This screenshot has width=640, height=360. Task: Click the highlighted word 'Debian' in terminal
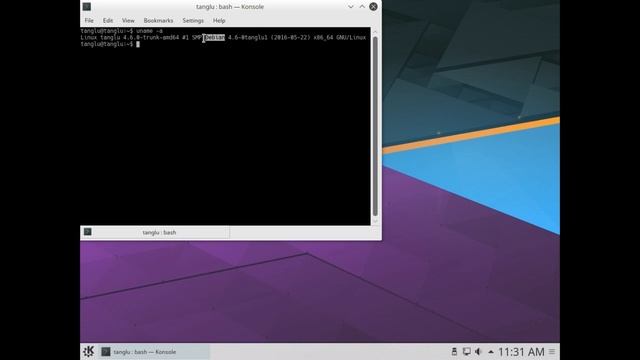click(215, 38)
